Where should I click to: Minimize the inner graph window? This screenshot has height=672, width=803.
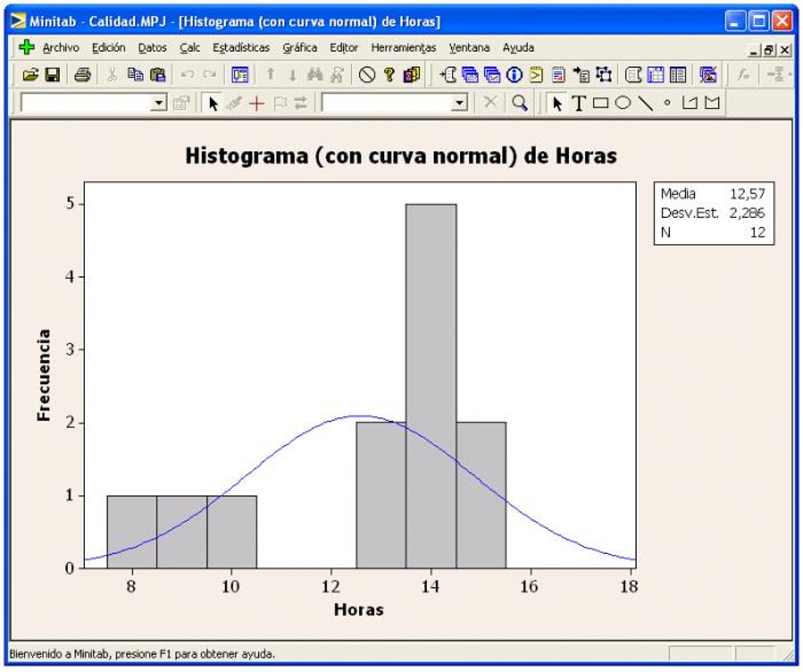754,50
